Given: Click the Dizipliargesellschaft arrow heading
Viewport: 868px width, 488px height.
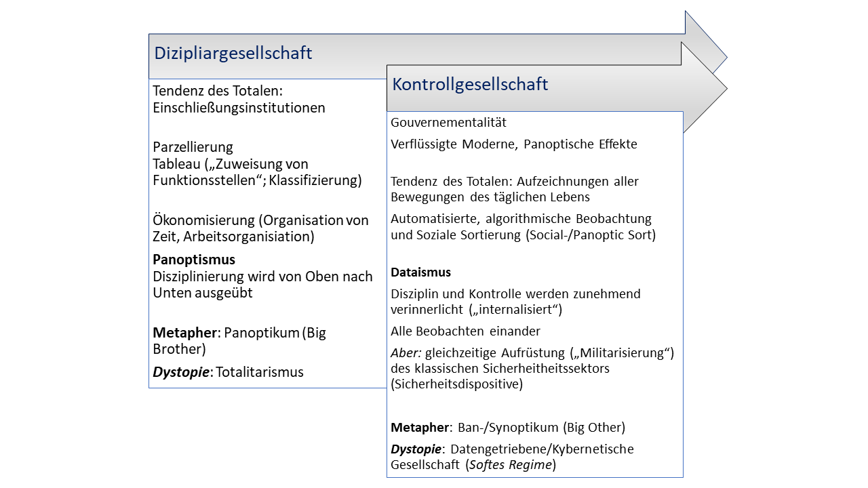Looking at the screenshot, I should [x=233, y=53].
